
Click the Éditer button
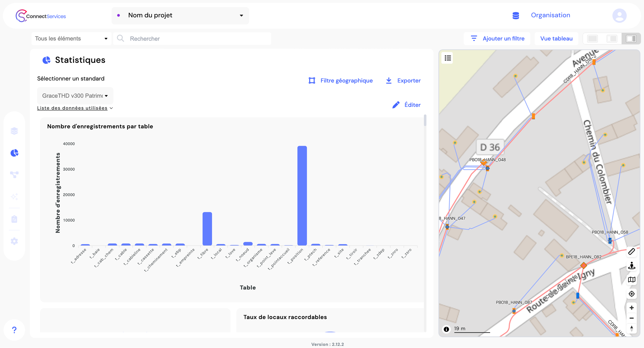pos(407,105)
